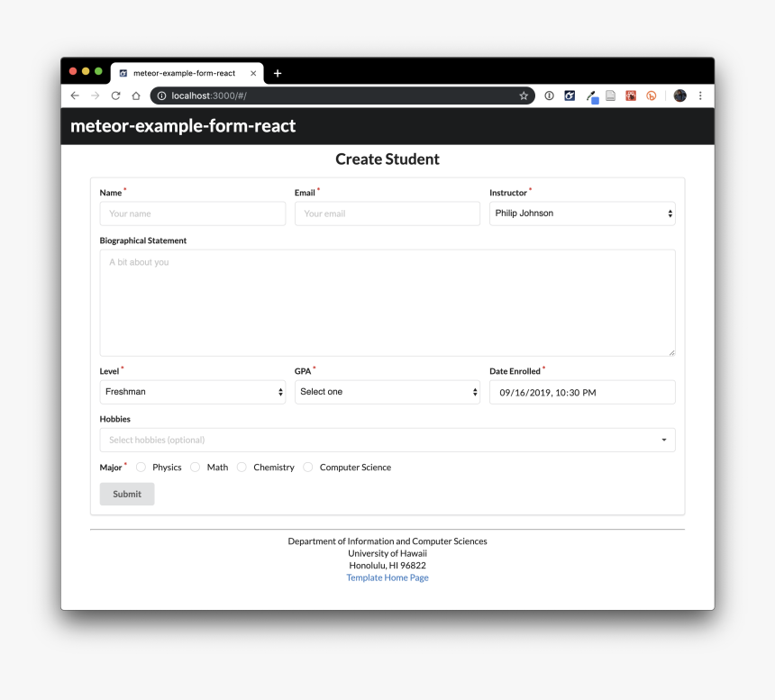The height and width of the screenshot is (700, 775).
Task: Click the macOS green fullscreen button
Action: click(x=98, y=71)
